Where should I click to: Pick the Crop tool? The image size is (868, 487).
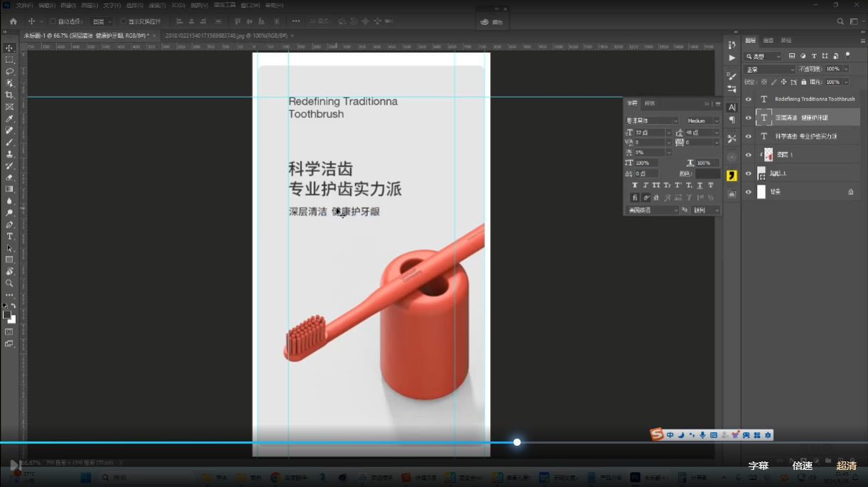pyautogui.click(x=9, y=95)
